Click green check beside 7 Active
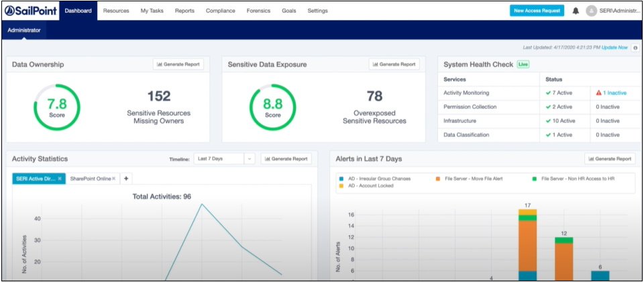 click(x=548, y=93)
